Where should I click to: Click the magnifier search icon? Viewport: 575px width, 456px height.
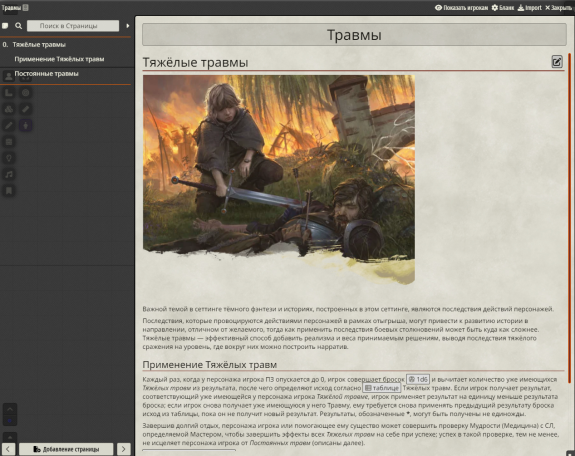(18, 26)
